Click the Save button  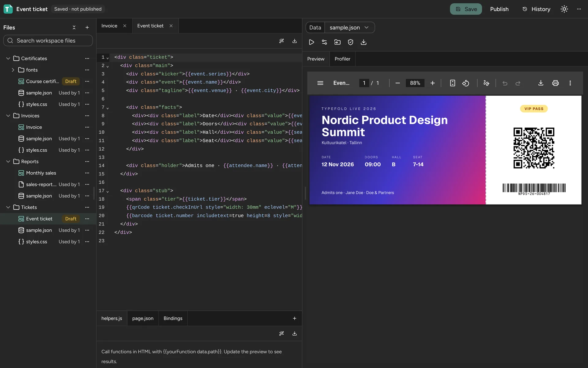pyautogui.click(x=466, y=9)
